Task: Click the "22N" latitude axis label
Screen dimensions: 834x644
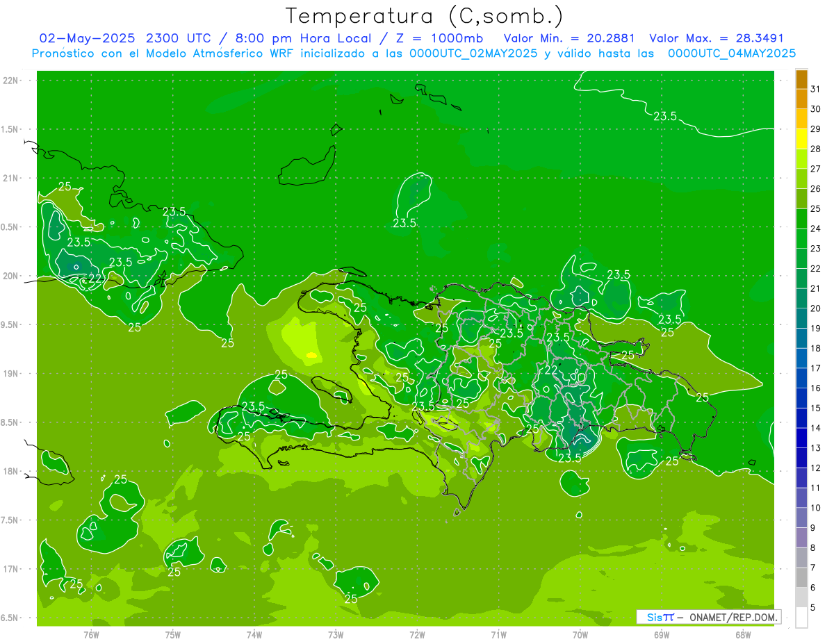Action: point(11,81)
